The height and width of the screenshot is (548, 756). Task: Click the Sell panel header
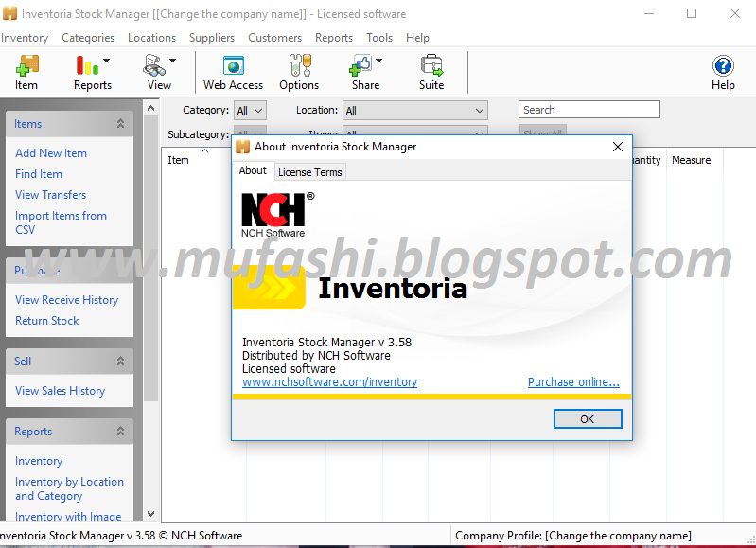pos(69,361)
